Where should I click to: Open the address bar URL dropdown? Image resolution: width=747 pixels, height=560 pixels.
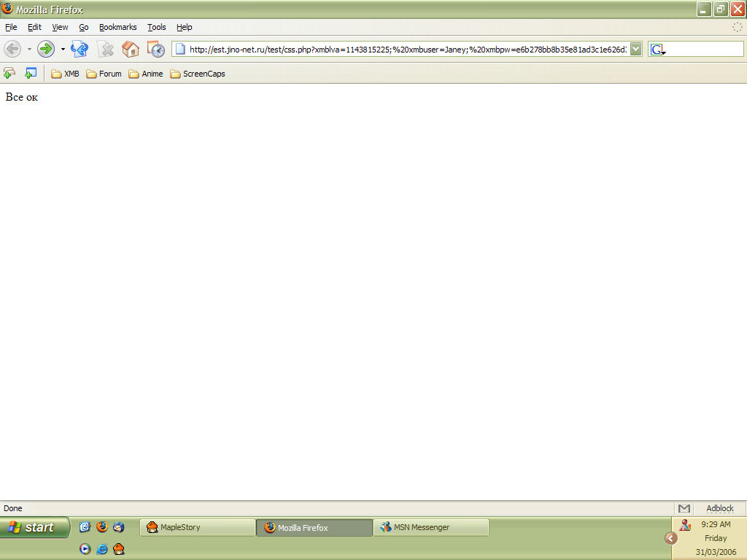point(635,49)
